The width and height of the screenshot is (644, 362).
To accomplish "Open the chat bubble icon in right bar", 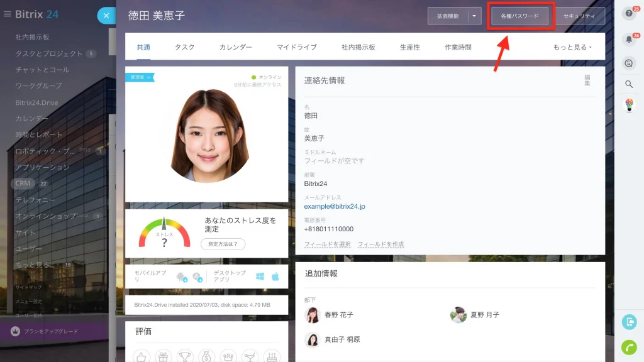I will (629, 63).
